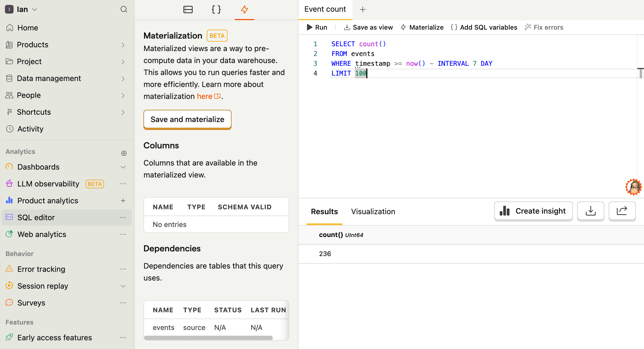Viewport: 644px width, 349px height.
Task: Open Early access features options dots
Action: click(123, 338)
